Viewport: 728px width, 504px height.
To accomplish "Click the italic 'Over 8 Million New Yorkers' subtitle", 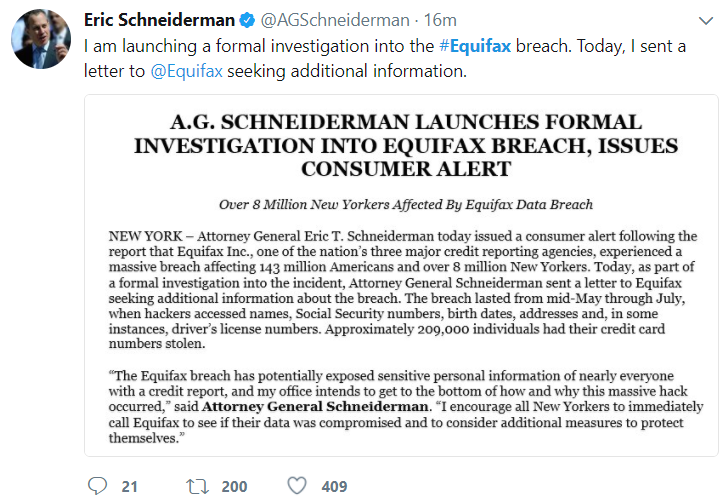I will [406, 205].
